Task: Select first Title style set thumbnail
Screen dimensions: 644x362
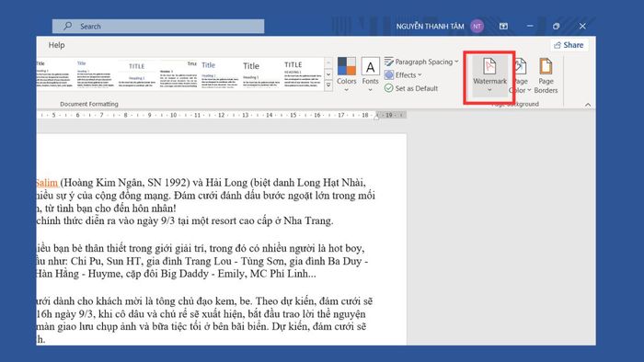Action: (x=54, y=74)
